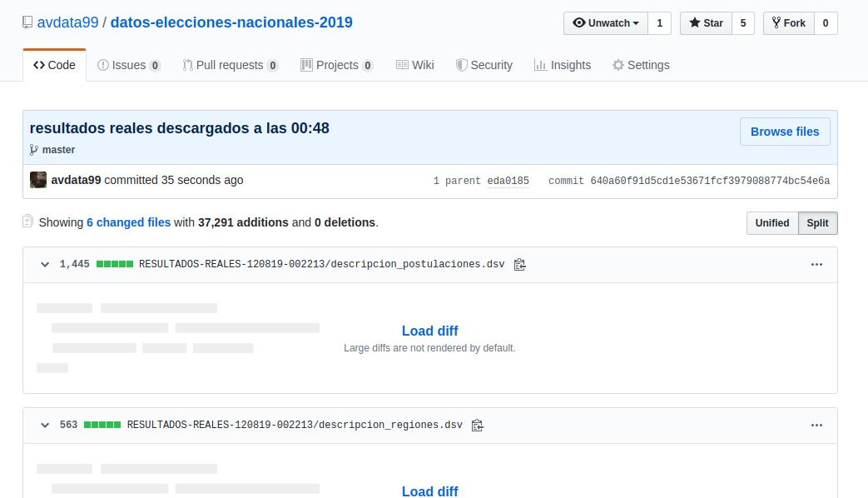
Task: Open the Unwatch dropdown
Action: [606, 23]
